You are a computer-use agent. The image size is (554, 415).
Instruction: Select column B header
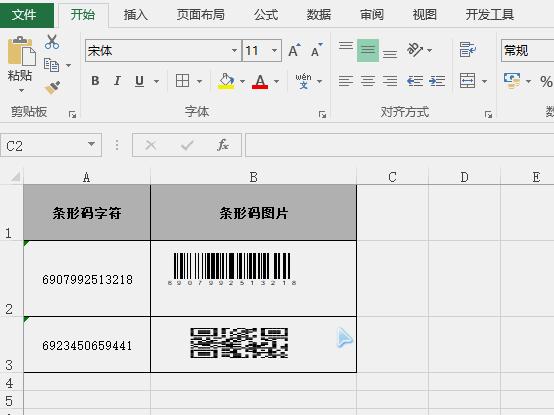click(253, 177)
